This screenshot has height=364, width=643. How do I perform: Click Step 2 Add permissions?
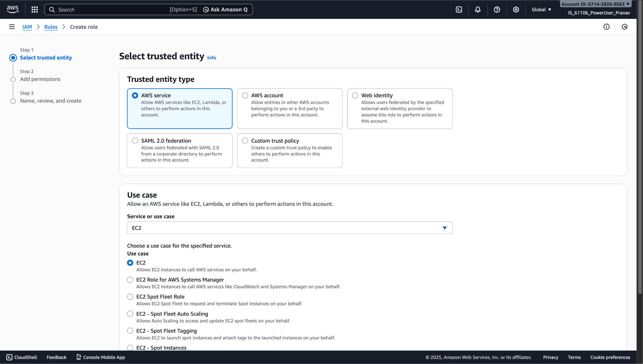click(40, 79)
